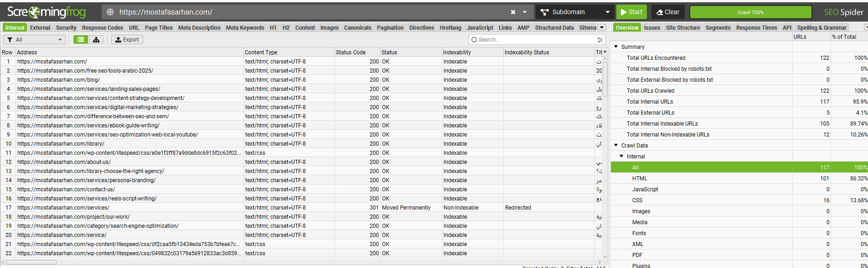Sort by the Status Code column header
The height and width of the screenshot is (268, 868).
point(357,53)
